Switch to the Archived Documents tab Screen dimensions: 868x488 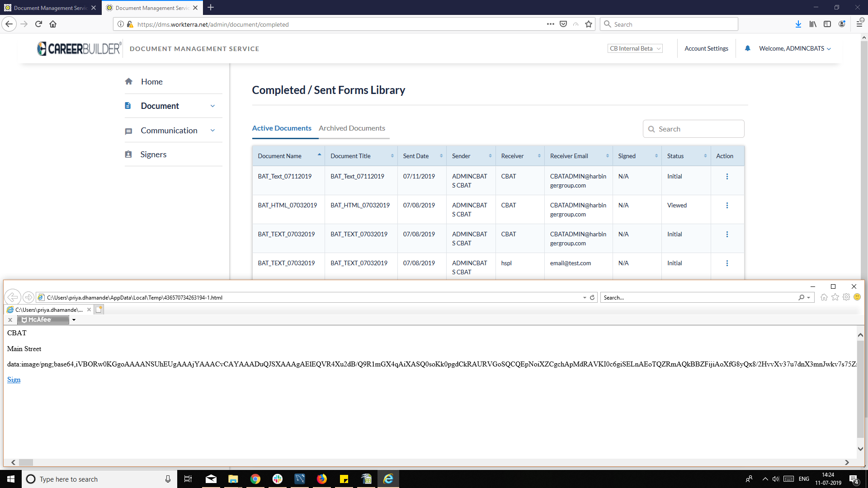point(352,128)
